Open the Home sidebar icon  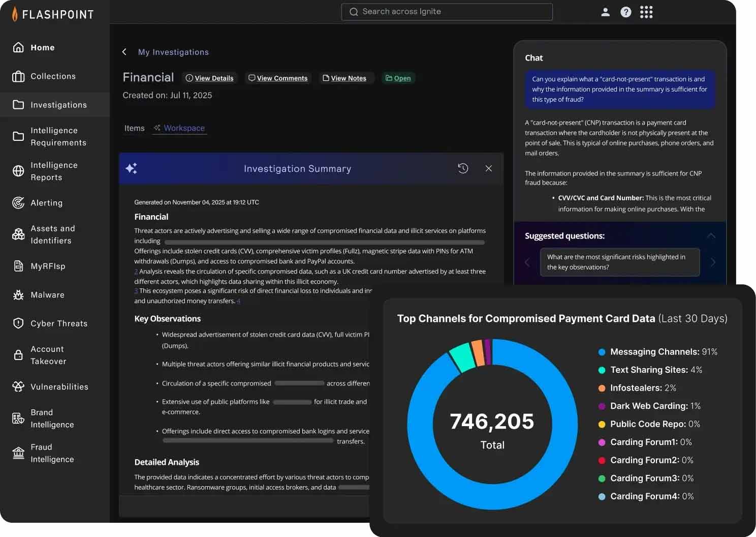(18, 47)
